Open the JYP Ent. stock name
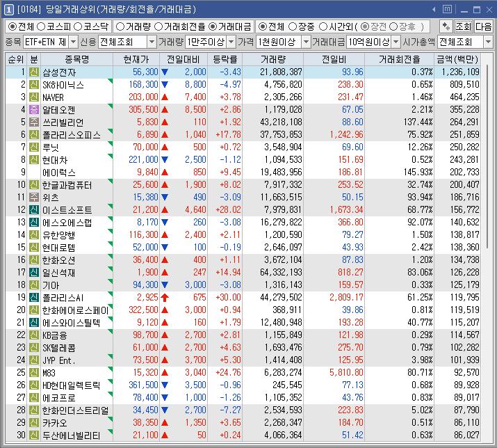The height and width of the screenshot is (448, 497). tap(59, 360)
